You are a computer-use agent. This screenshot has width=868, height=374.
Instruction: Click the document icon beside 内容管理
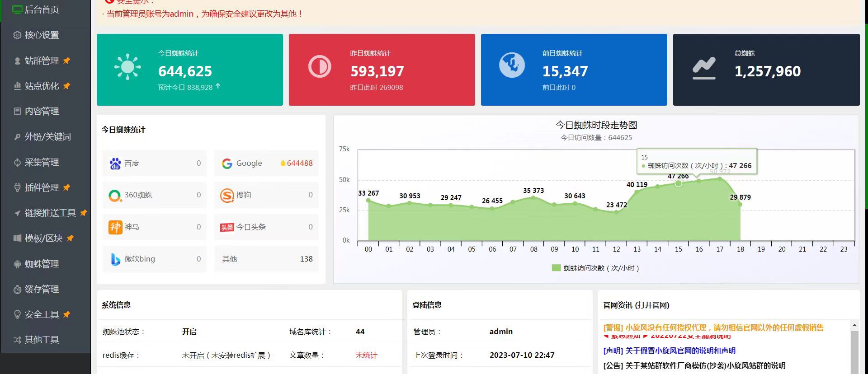coord(17,111)
